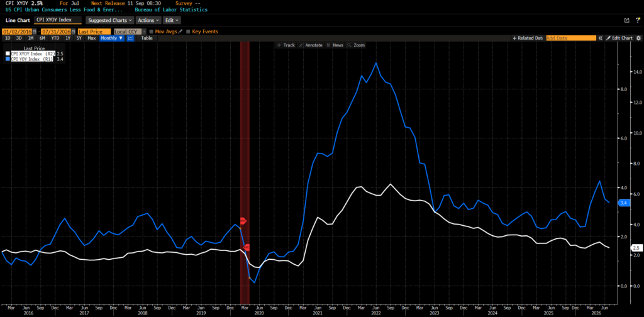Viewport: 644px width, 317px height.
Task: Open calendar picker for end date 07/31/2026
Action: point(74,31)
